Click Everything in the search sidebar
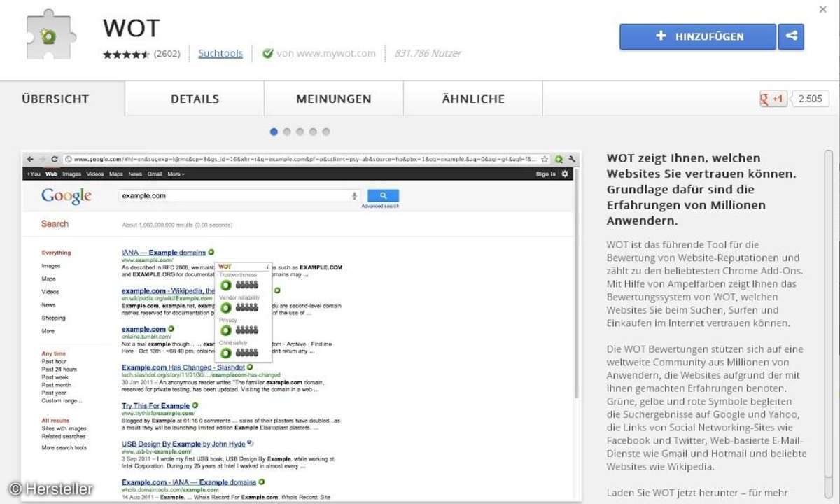This screenshot has height=504, width=840. click(56, 253)
